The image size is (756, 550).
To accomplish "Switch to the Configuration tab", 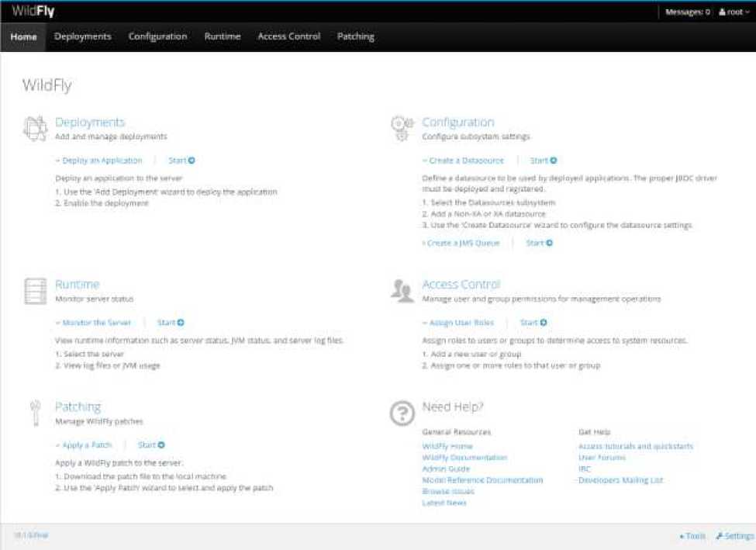I will pyautogui.click(x=157, y=36).
